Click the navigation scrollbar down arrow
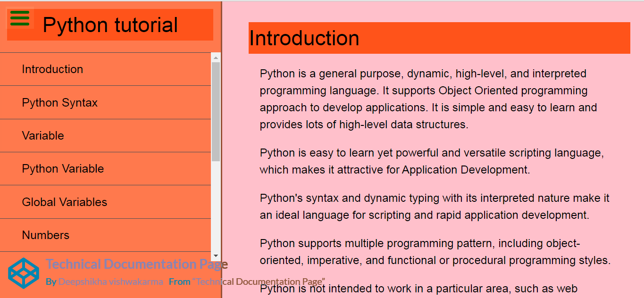644x298 pixels. point(216,256)
